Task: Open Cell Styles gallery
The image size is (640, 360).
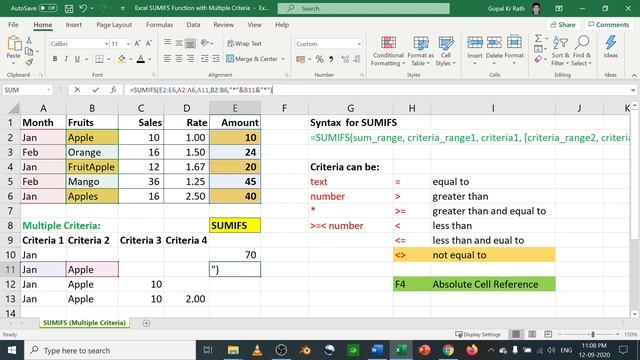Action: click(x=446, y=51)
